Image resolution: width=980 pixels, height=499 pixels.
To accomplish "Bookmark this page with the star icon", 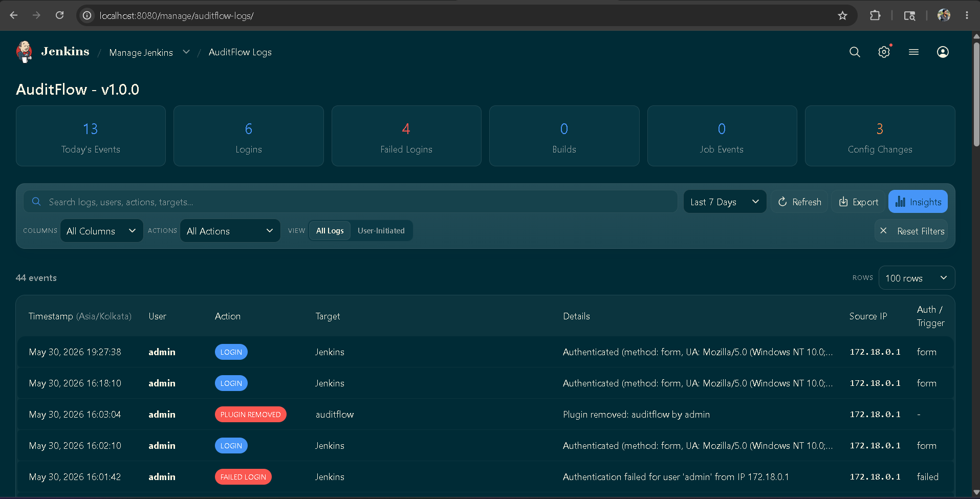I will (x=842, y=16).
